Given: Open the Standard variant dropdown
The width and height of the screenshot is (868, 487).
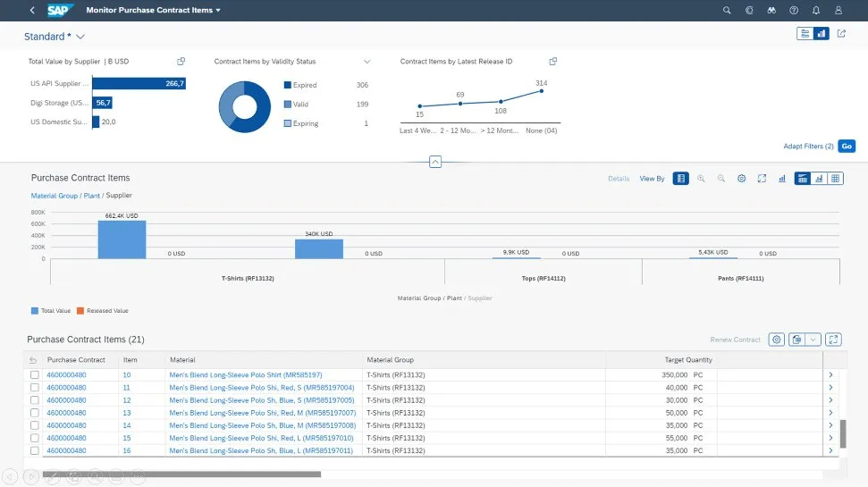Looking at the screenshot, I should click(80, 37).
